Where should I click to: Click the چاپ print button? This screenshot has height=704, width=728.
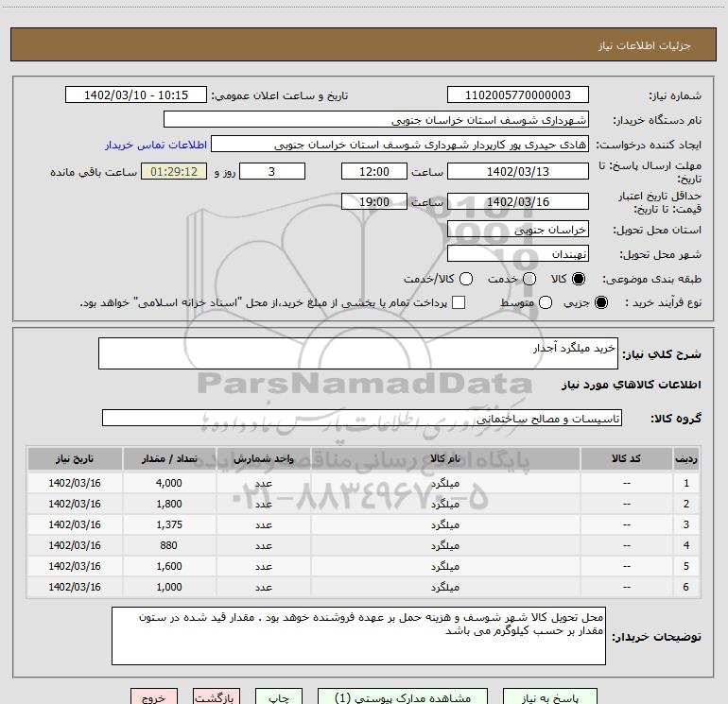[279, 697]
